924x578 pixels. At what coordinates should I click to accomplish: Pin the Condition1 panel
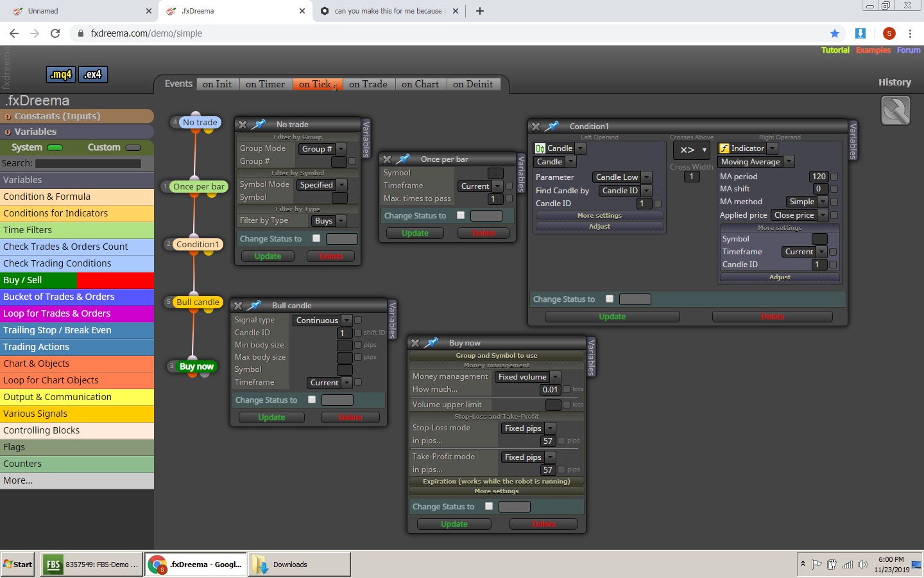[552, 126]
